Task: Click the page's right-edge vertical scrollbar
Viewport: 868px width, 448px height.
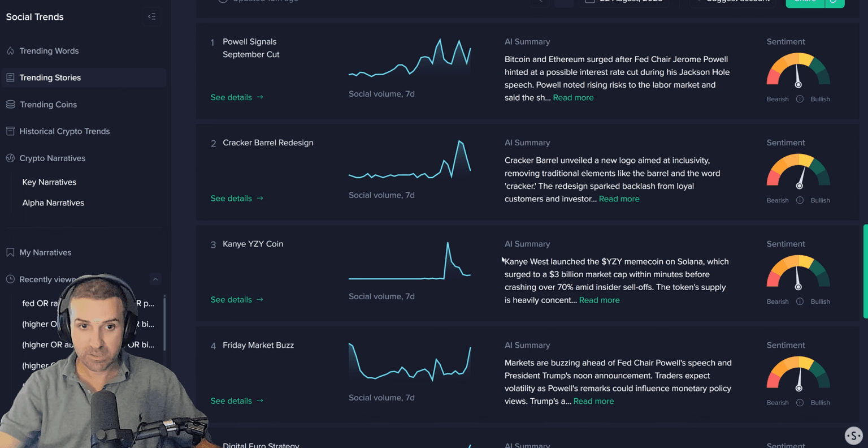Action: (865, 272)
